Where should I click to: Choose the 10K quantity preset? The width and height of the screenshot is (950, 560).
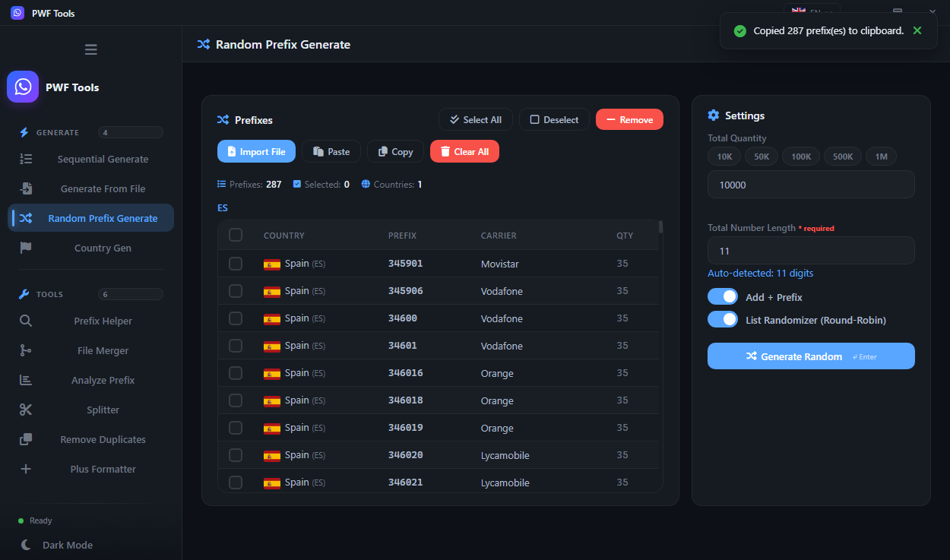click(724, 157)
